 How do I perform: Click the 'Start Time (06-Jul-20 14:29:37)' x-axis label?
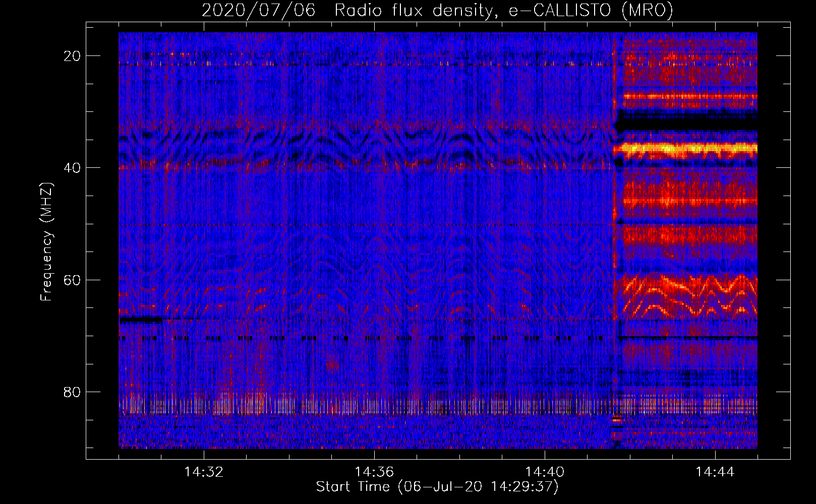tap(437, 487)
